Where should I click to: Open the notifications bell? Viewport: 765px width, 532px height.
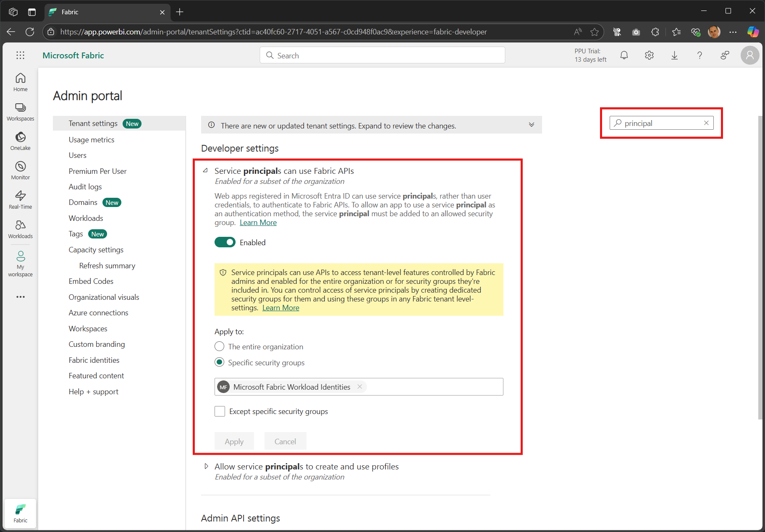pos(624,55)
